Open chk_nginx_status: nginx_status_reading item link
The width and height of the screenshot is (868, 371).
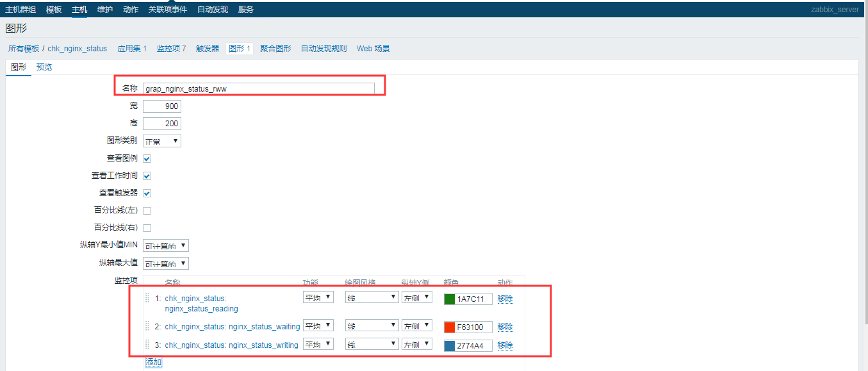pos(202,303)
